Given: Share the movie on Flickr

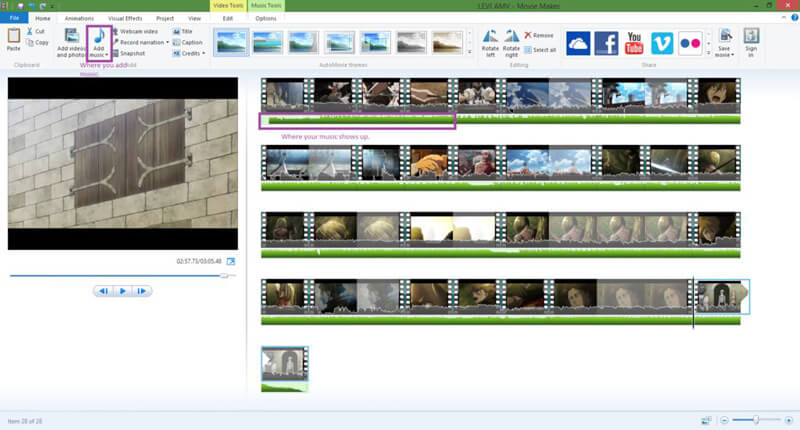Looking at the screenshot, I should click(690, 42).
